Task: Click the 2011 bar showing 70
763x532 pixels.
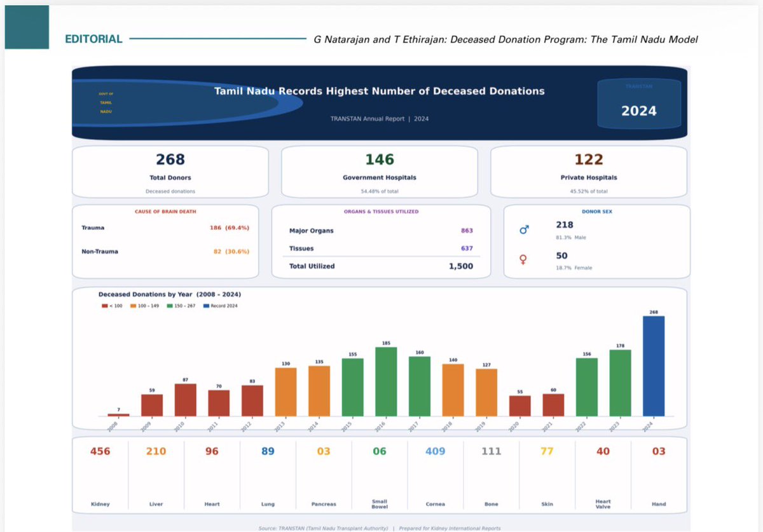Action: point(219,403)
